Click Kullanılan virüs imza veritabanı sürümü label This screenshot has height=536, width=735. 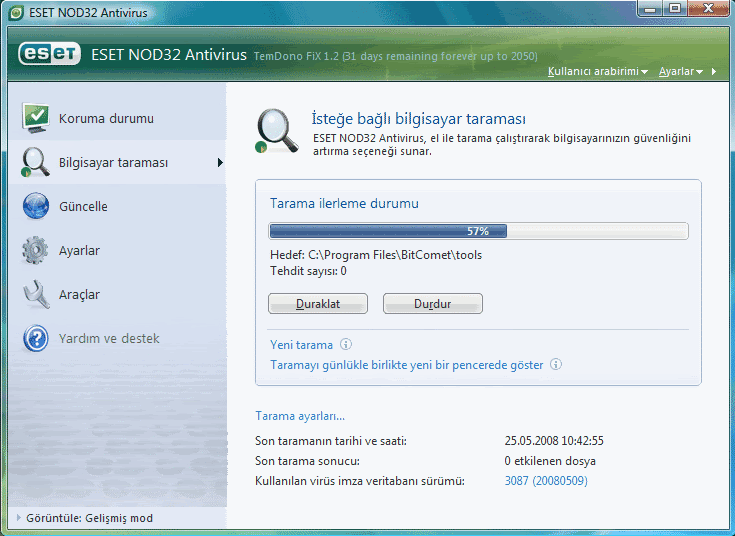pos(360,481)
